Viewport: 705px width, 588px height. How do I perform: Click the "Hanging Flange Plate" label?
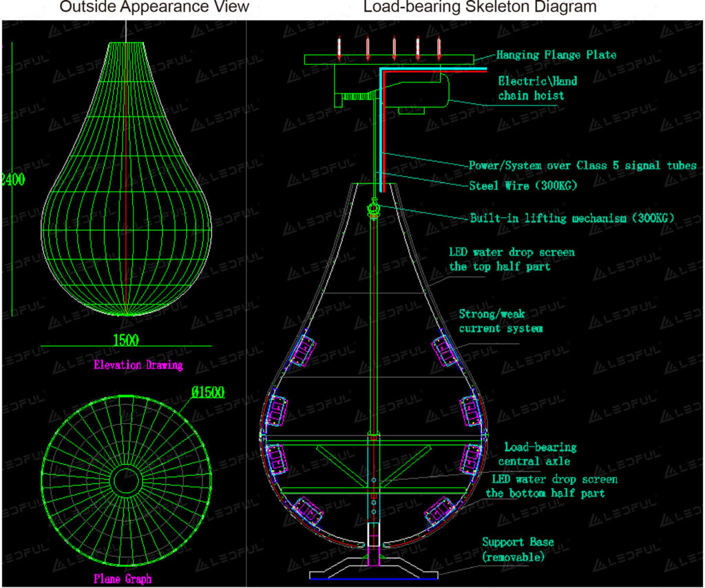point(556,55)
